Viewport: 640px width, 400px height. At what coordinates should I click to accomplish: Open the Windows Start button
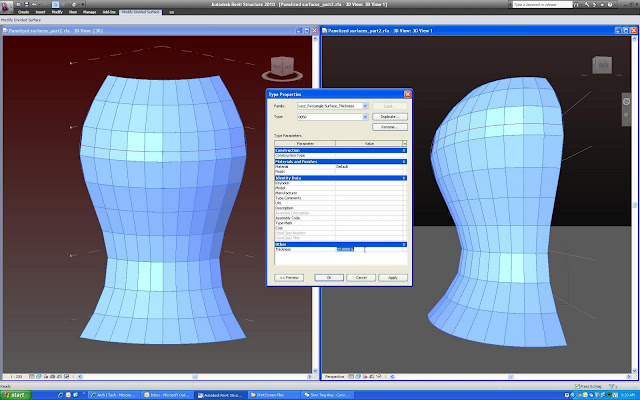[16, 395]
